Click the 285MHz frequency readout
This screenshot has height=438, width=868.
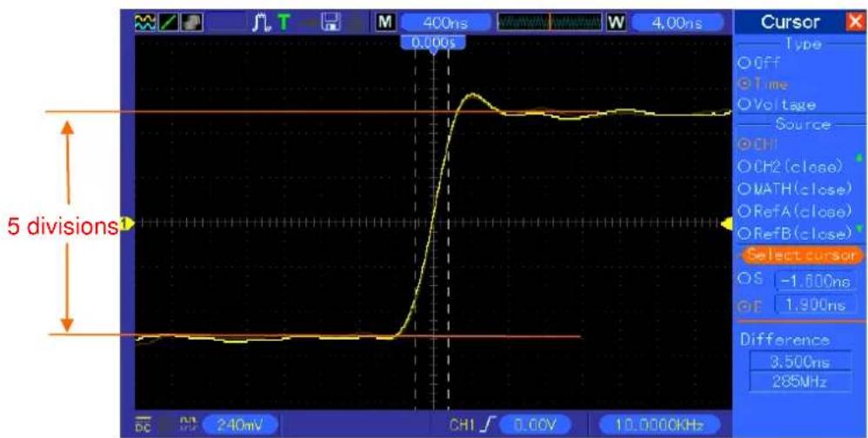801,381
